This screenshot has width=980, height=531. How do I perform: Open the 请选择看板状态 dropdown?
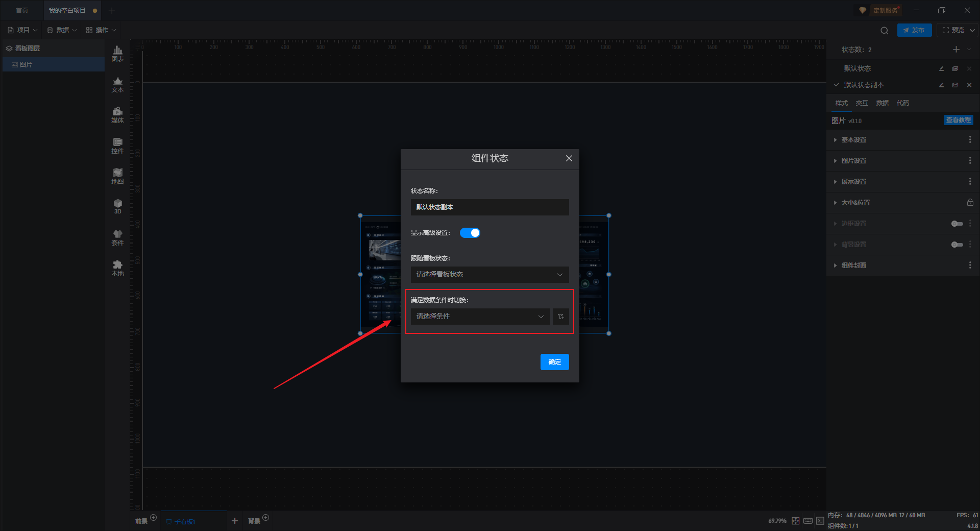489,275
